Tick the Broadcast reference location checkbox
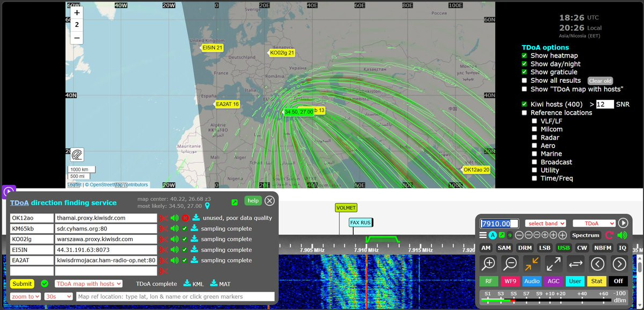The width and height of the screenshot is (644, 310). 535,162
